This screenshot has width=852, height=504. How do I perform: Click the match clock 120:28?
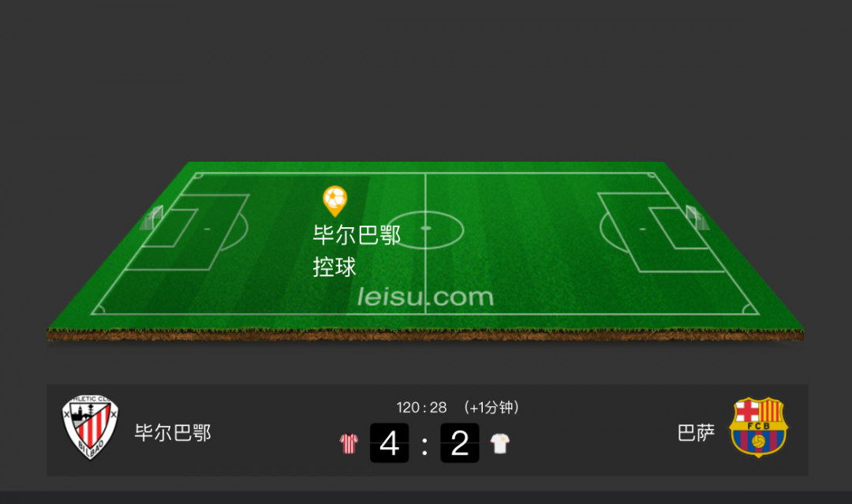tap(421, 407)
